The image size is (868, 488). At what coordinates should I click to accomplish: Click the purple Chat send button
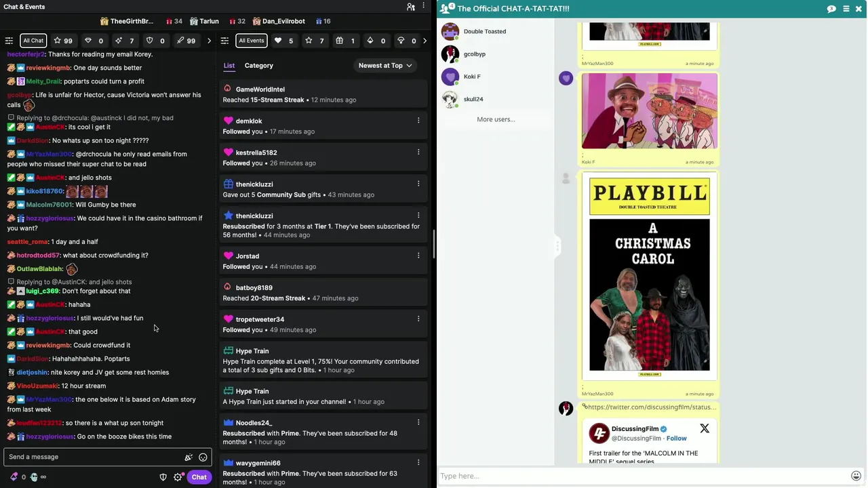199,477
